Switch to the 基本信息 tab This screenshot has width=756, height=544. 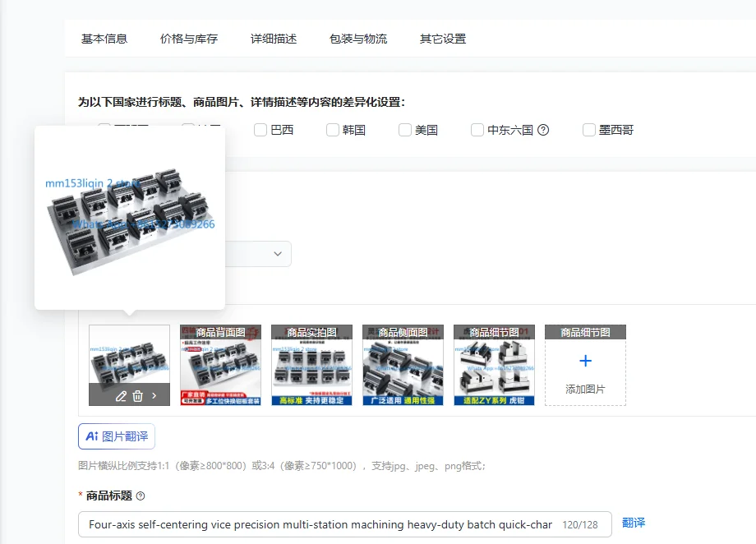[x=104, y=39]
